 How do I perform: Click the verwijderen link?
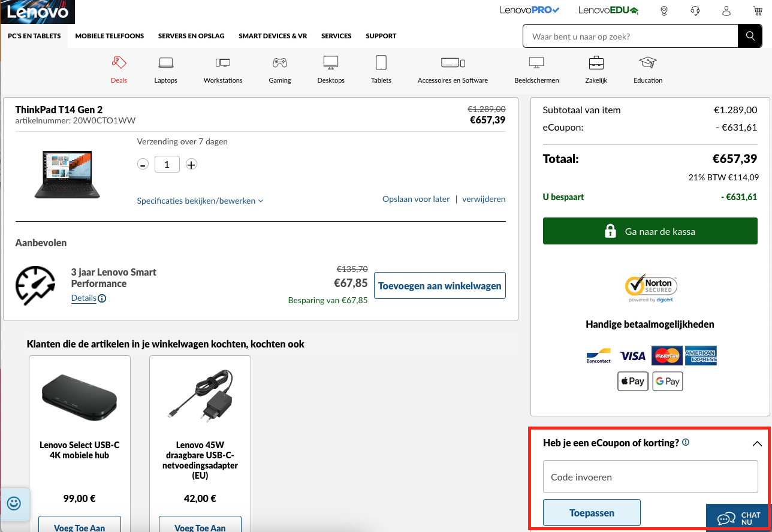tap(484, 199)
